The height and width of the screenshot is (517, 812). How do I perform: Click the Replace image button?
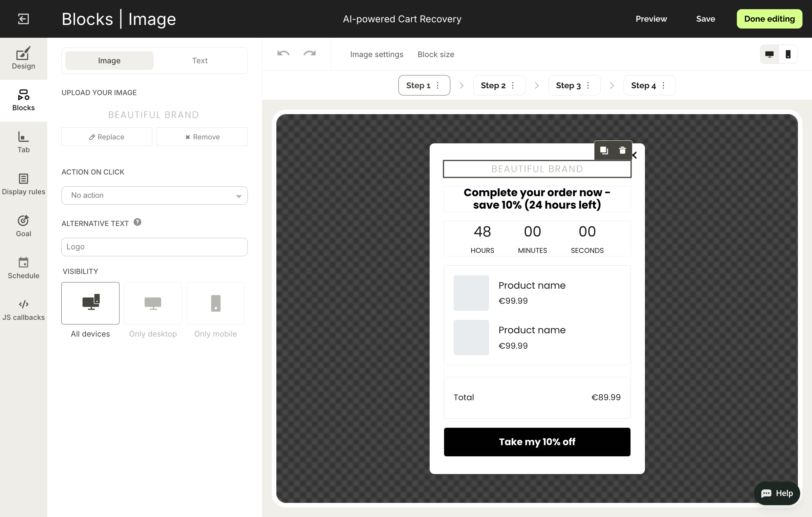click(x=107, y=136)
